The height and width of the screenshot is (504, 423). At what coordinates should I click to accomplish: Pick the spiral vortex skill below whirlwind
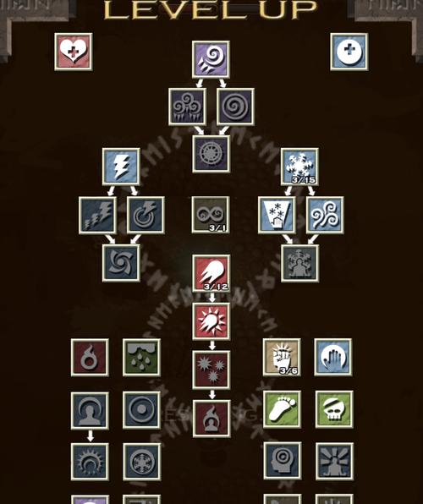pos(235,107)
